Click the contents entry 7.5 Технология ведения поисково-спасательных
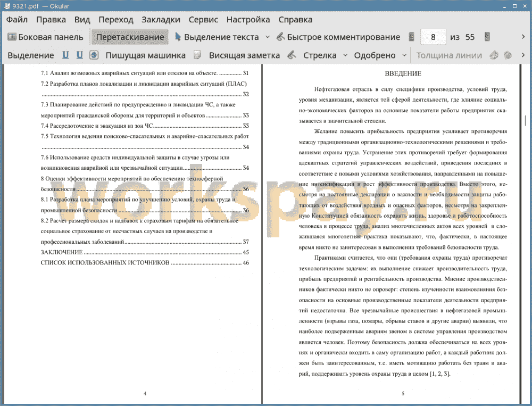Image resolution: width=532 pixels, height=406 pixels. pyautogui.click(x=145, y=142)
